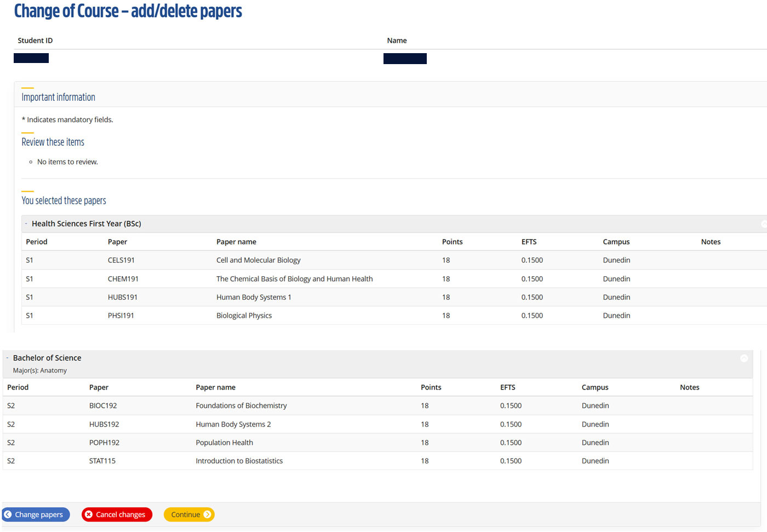Click the 'Change of Course – add/delete papers' title
The height and width of the screenshot is (532, 767).
(128, 10)
